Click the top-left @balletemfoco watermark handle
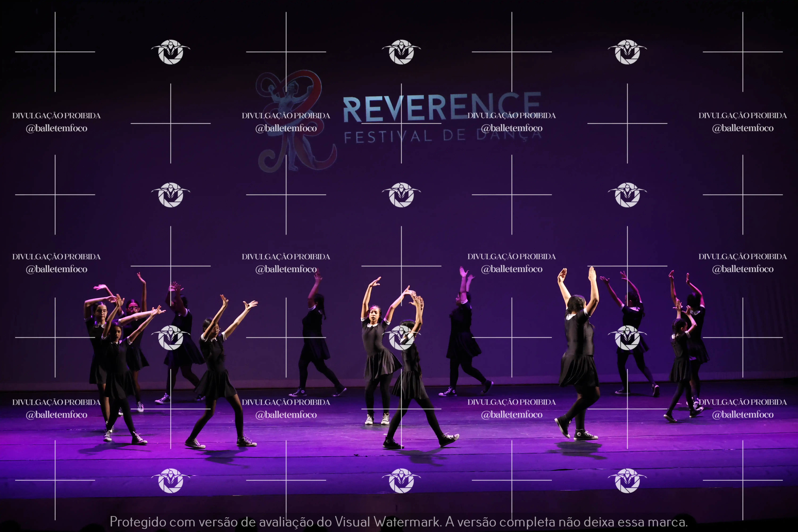 [x=56, y=128]
